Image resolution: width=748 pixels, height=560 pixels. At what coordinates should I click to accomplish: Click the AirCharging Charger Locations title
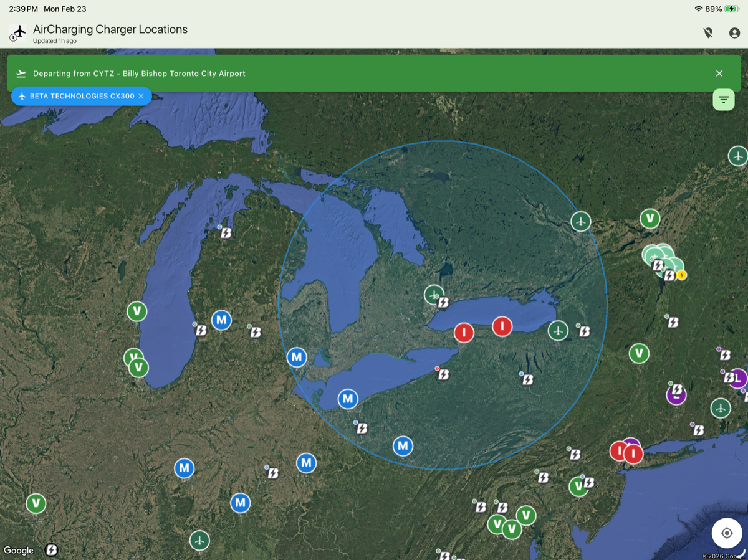[110, 29]
